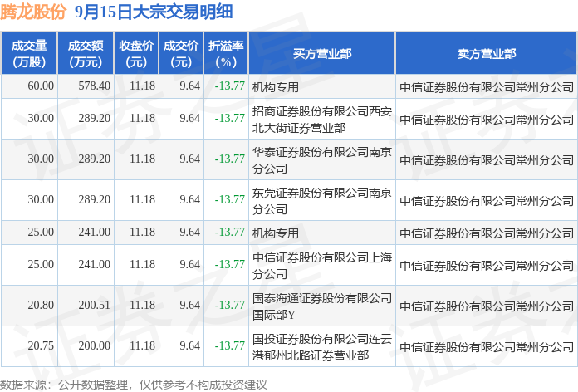Select the 成交量(万股) column header

coord(29,53)
